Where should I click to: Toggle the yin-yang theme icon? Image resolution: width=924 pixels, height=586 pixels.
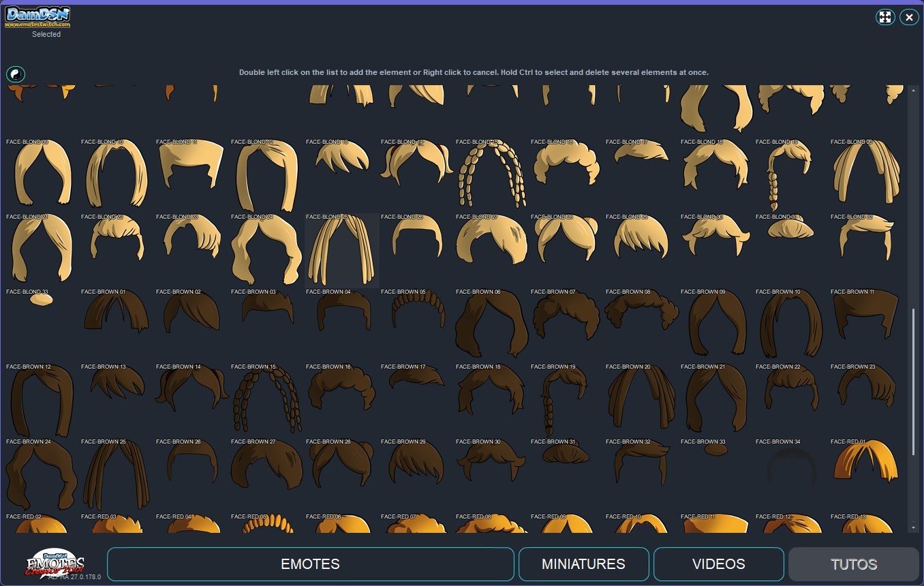click(16, 74)
